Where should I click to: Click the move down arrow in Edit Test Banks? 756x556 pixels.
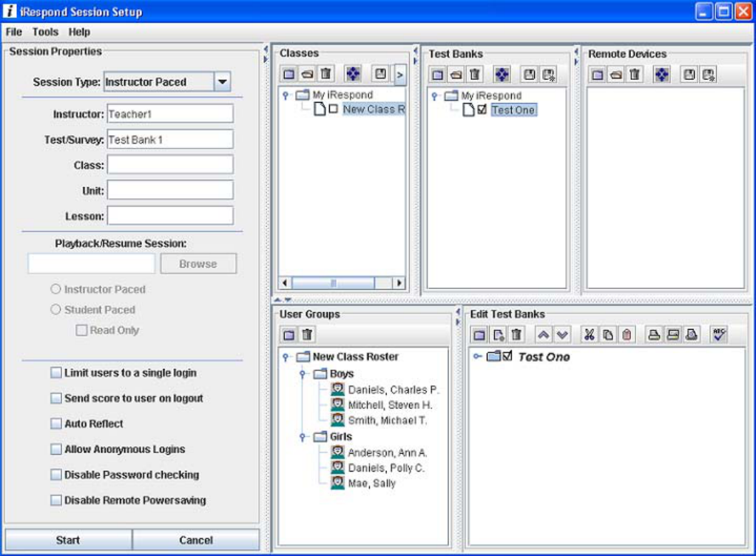coord(562,334)
